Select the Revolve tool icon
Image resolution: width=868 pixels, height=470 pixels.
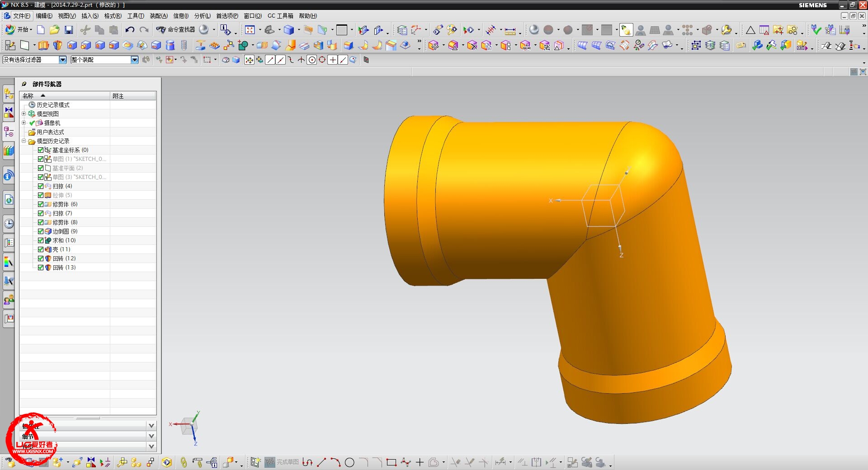[57, 46]
